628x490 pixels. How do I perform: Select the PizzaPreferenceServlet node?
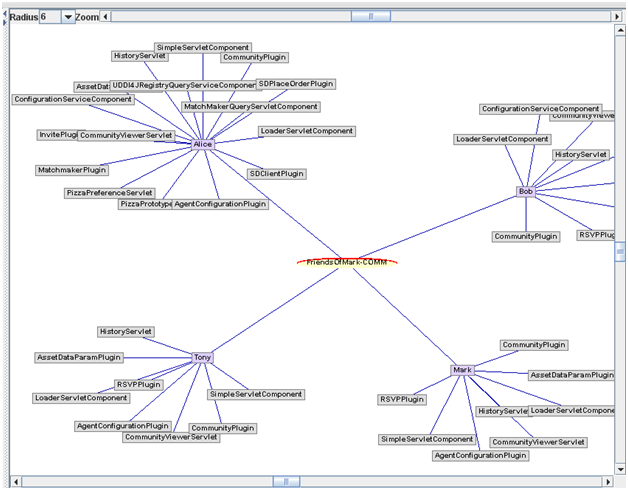pyautogui.click(x=109, y=192)
